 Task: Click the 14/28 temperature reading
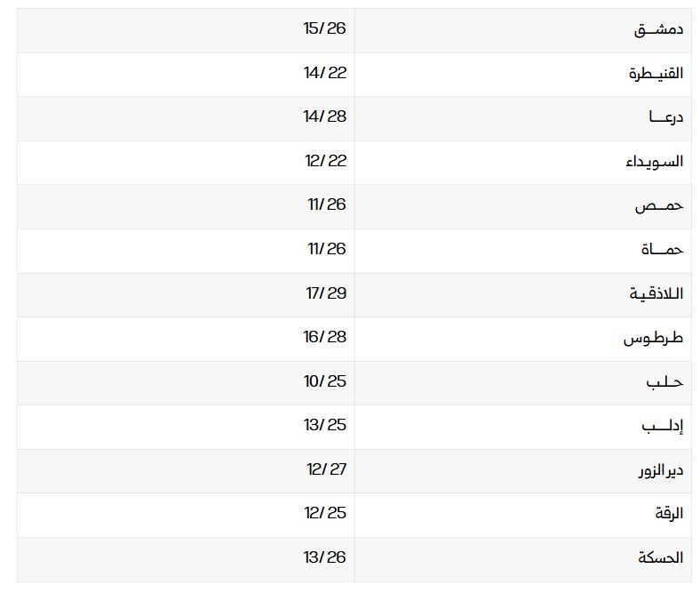[324, 116]
